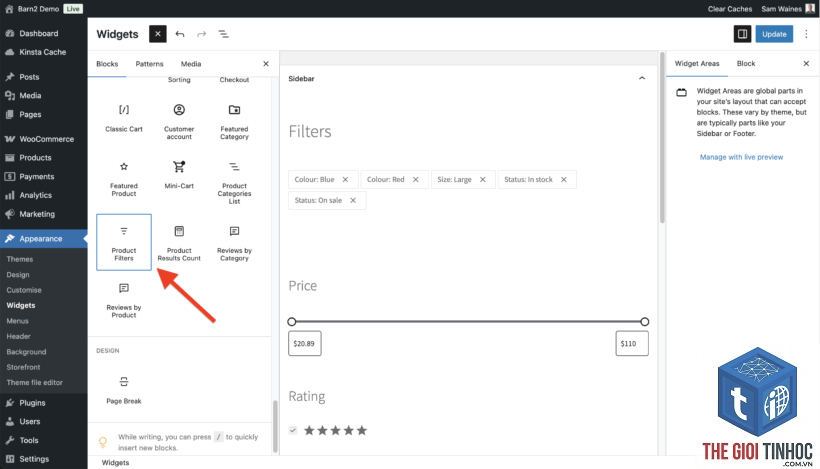The image size is (820, 469).
Task: Click the Update button
Action: point(774,34)
